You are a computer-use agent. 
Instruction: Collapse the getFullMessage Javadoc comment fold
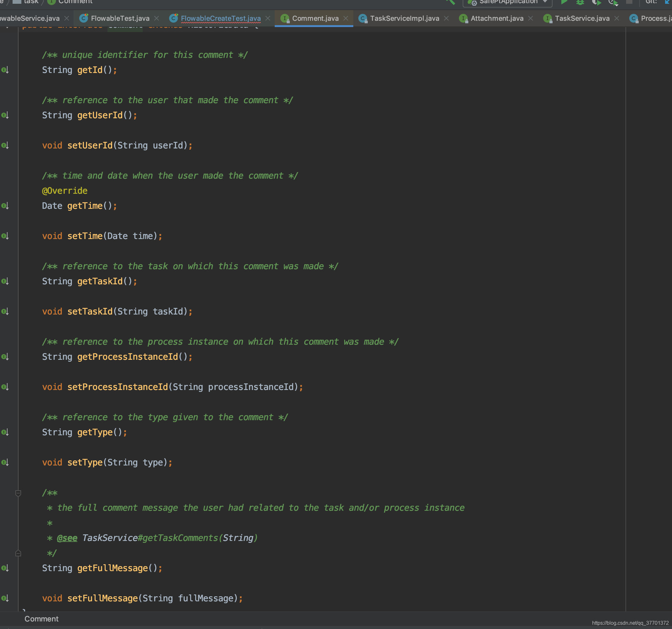pyautogui.click(x=18, y=493)
